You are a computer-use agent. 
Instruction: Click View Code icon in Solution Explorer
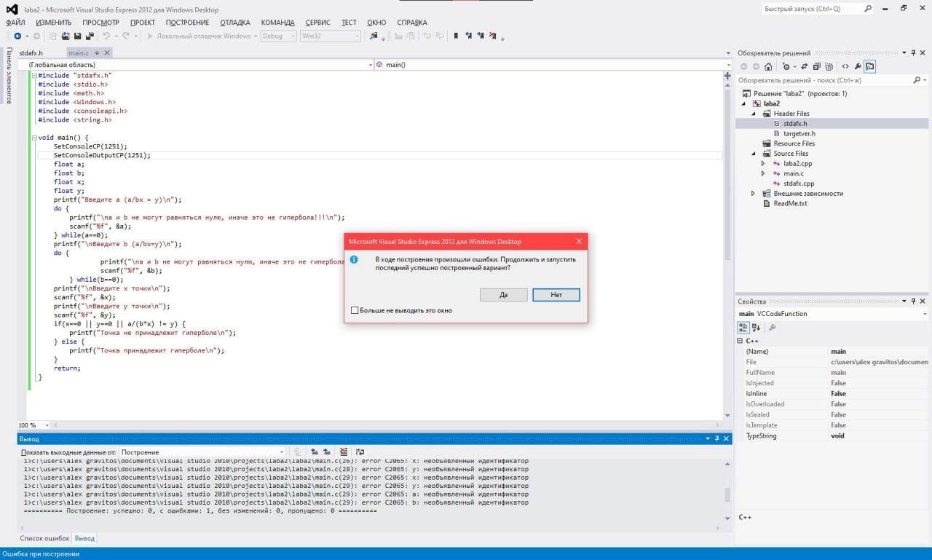pos(845,66)
